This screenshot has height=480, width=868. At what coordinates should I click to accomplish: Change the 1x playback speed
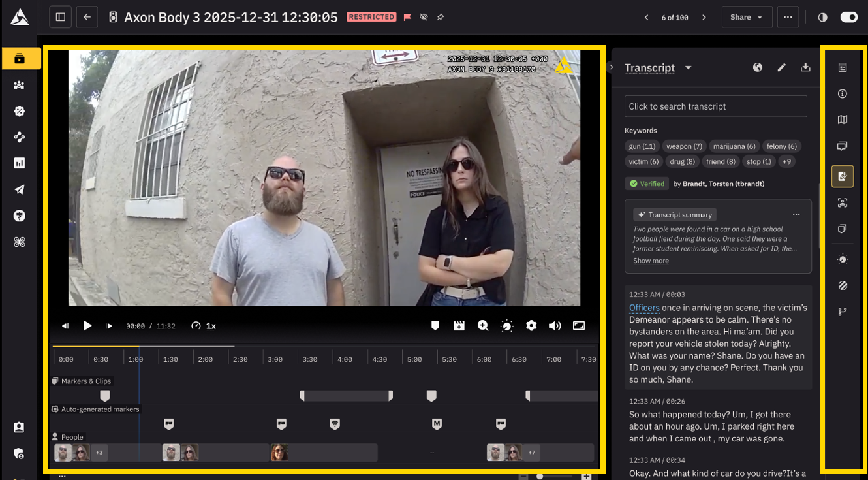(210, 326)
